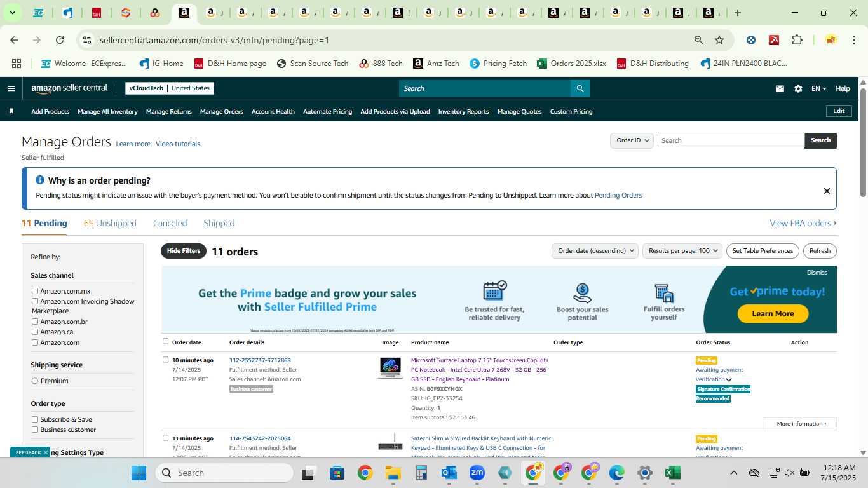Viewport: 868px width, 488px height.
Task: Click the info icon beside Why is an order pending
Action: 40,180
